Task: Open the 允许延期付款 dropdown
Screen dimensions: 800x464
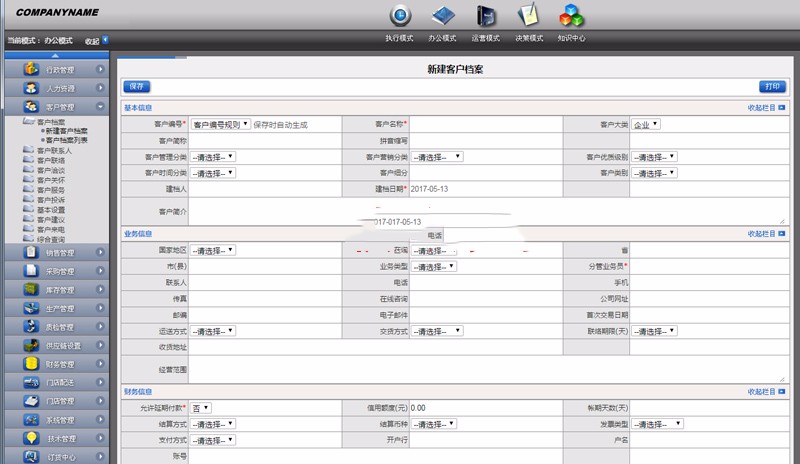Action: point(201,408)
